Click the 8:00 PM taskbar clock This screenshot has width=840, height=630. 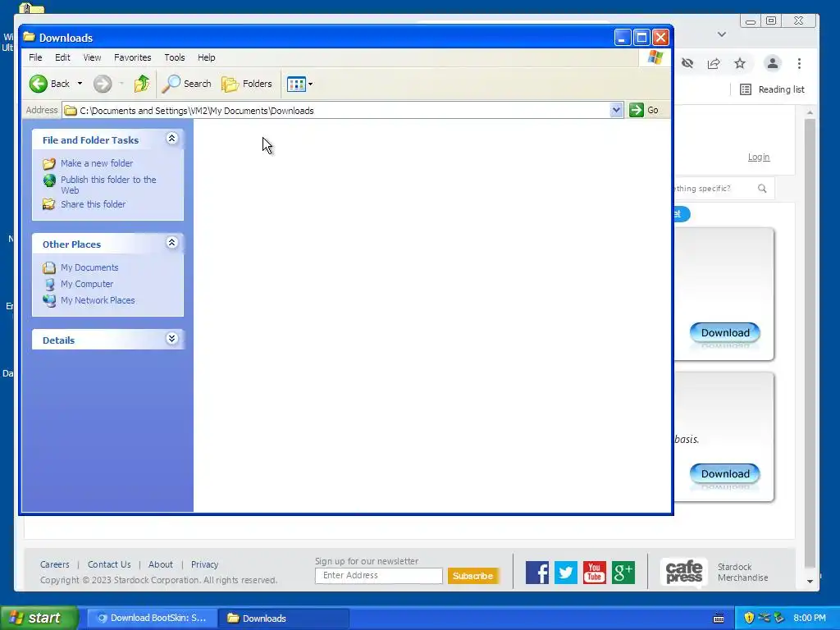click(x=810, y=619)
